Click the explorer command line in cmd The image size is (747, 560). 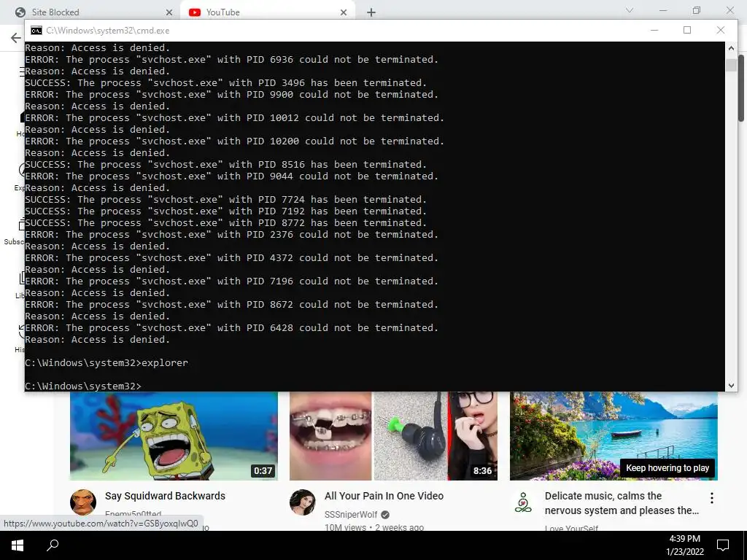coord(107,363)
